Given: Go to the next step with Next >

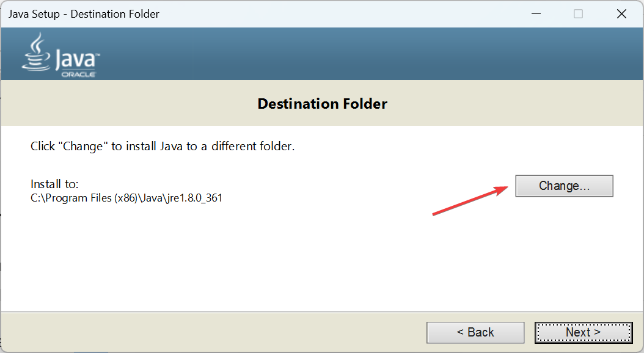Looking at the screenshot, I should point(584,332).
